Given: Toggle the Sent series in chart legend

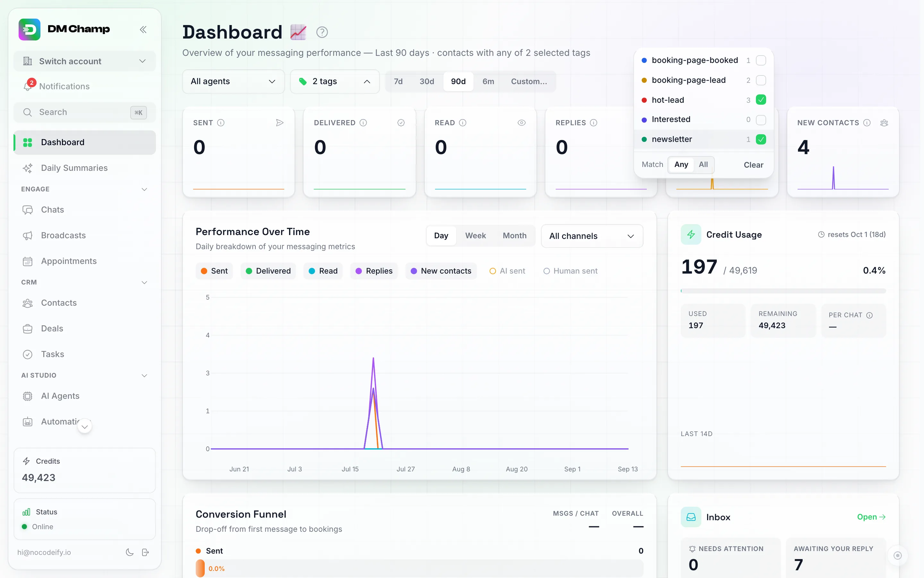Looking at the screenshot, I should (214, 271).
